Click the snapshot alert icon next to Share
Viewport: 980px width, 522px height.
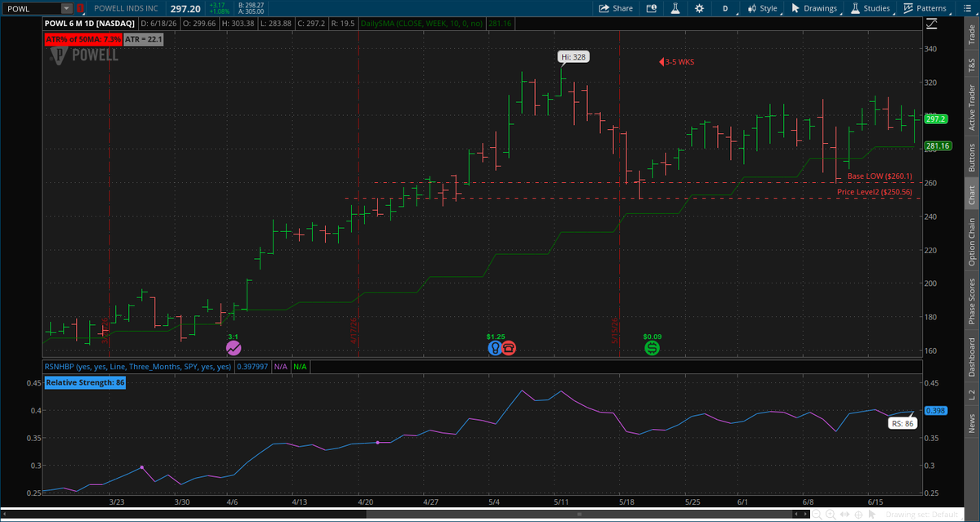651,8
